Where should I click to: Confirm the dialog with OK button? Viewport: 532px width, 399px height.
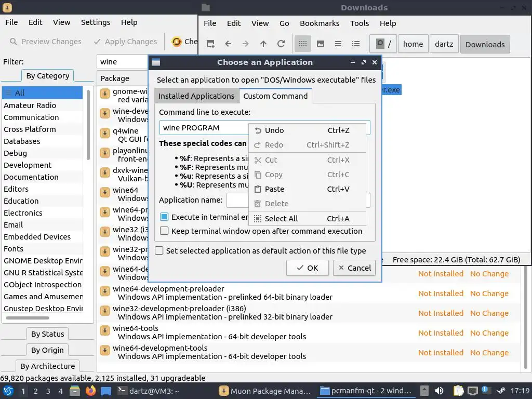308,268
